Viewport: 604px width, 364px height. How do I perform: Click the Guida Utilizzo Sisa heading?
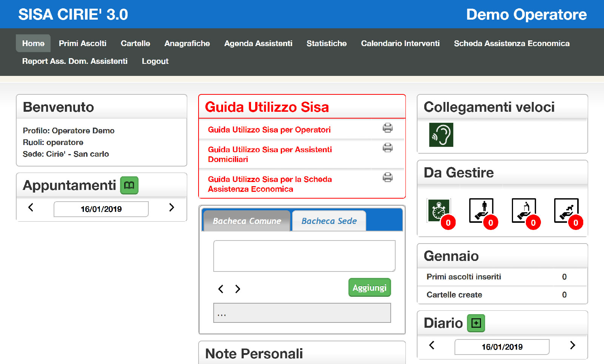[267, 107]
